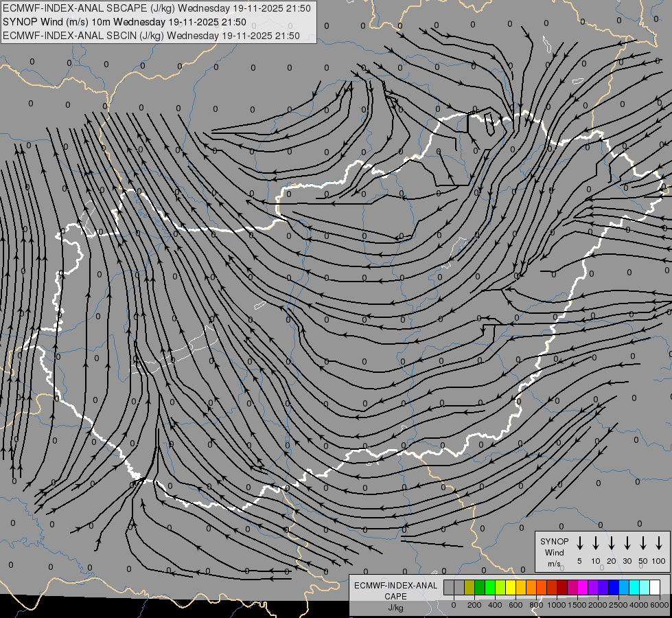Click the 200 tick label on CAPE scale
Viewport: 672px width, 618px height.
pos(474,605)
